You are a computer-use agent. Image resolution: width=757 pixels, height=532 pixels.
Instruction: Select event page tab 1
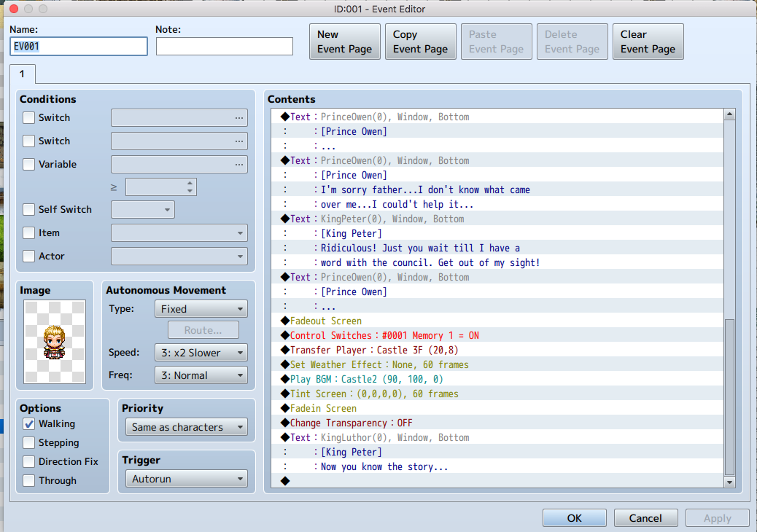(22, 74)
